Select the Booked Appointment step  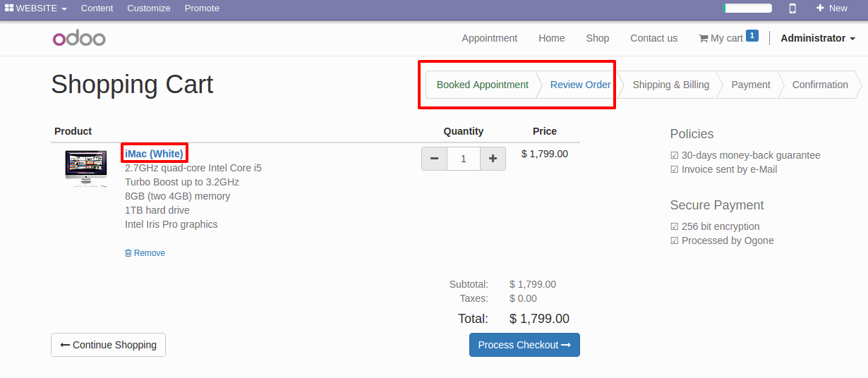click(x=483, y=85)
